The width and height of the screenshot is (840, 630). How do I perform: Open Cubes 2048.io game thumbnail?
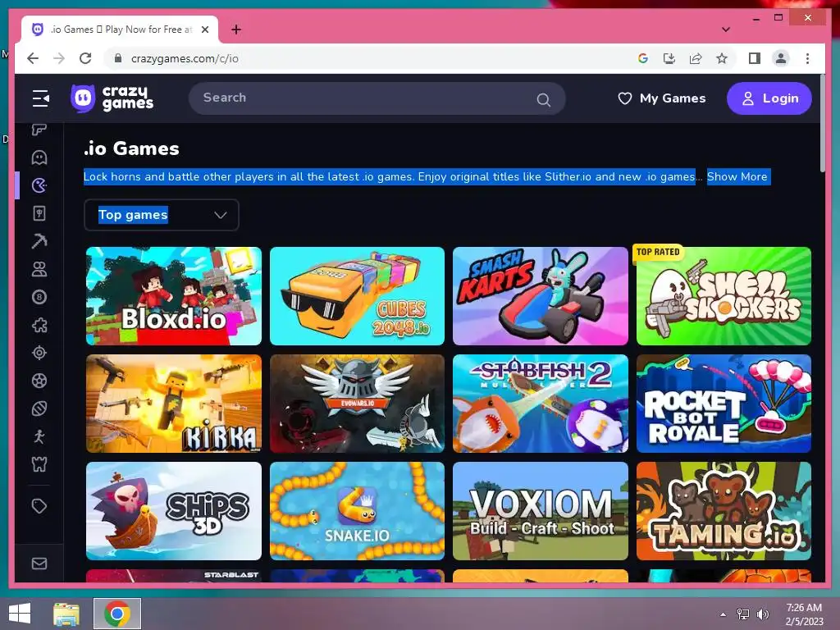(x=358, y=296)
